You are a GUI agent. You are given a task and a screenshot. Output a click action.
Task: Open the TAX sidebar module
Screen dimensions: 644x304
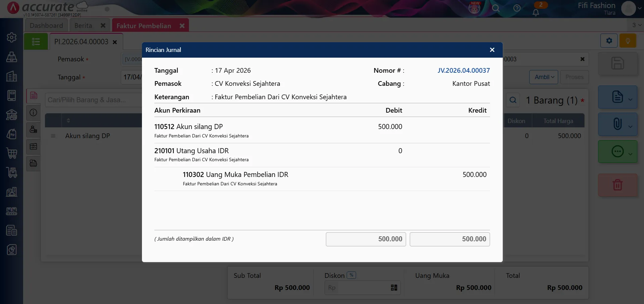(12, 230)
